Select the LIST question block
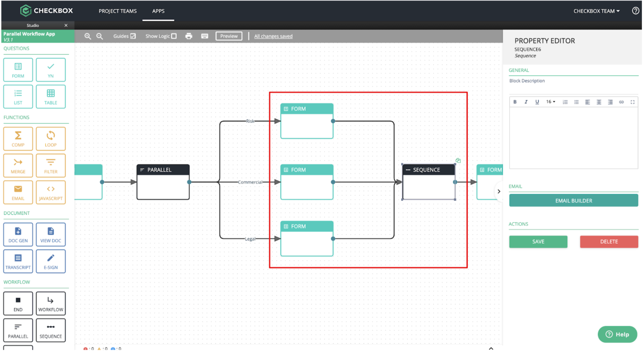 click(18, 97)
